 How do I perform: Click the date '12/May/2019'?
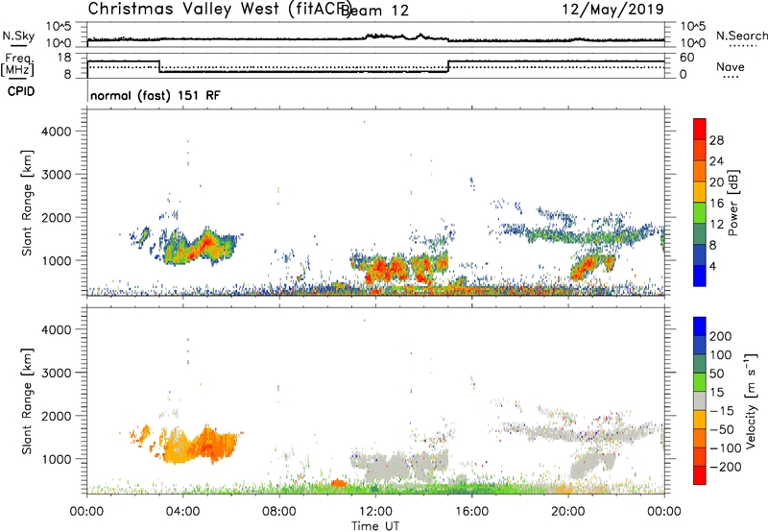612,10
